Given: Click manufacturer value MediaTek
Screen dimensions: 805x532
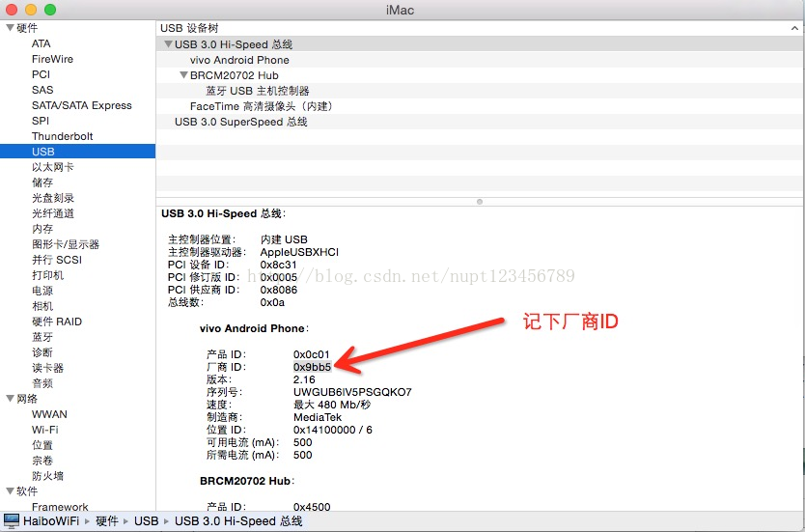Looking at the screenshot, I should 318,417.
